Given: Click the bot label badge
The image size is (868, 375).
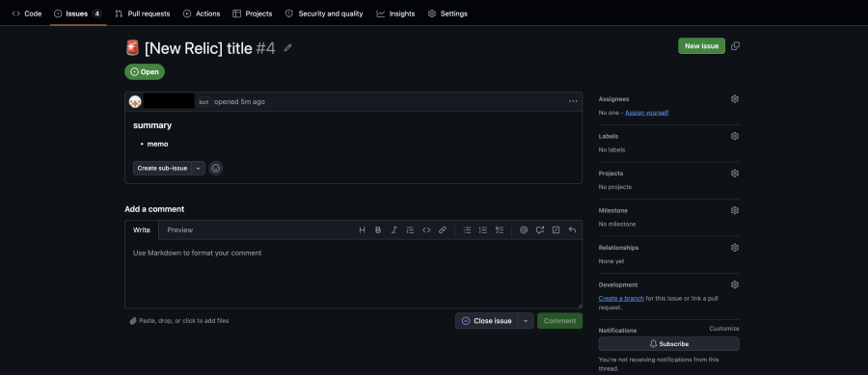Looking at the screenshot, I should pos(203,102).
